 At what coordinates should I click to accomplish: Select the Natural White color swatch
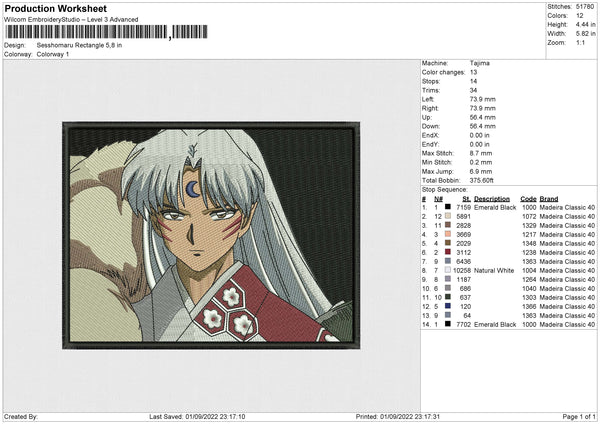pyautogui.click(x=448, y=270)
